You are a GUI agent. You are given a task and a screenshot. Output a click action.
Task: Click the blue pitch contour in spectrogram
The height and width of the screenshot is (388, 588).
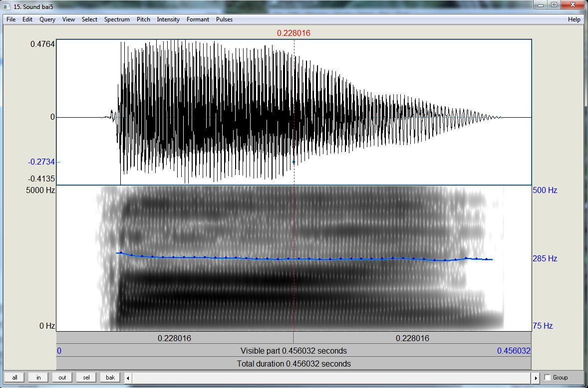304,258
